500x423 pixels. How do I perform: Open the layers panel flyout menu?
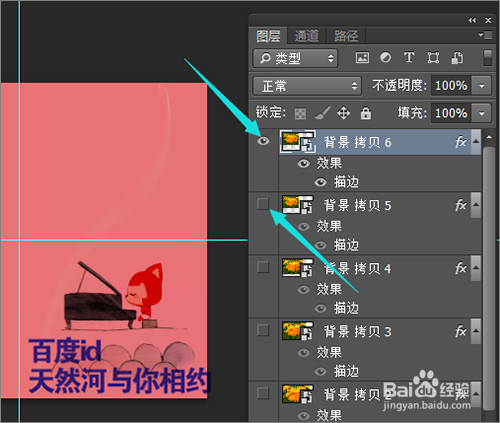point(486,35)
